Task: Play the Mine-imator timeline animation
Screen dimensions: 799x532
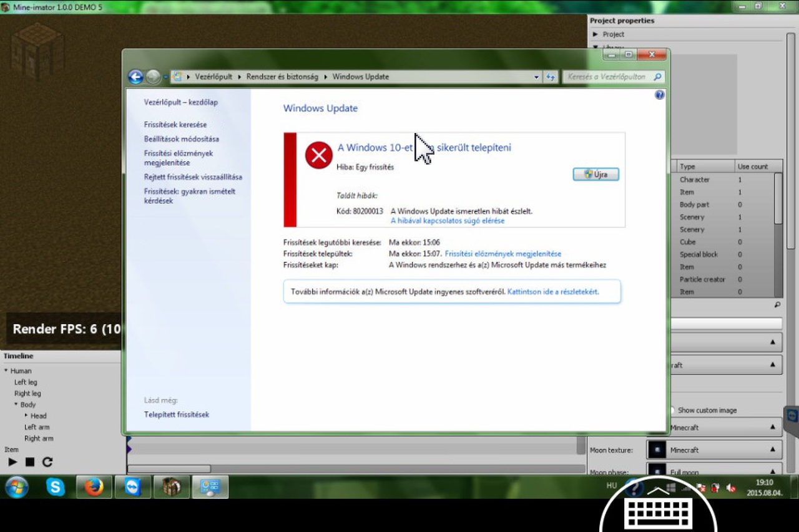Action: point(12,462)
